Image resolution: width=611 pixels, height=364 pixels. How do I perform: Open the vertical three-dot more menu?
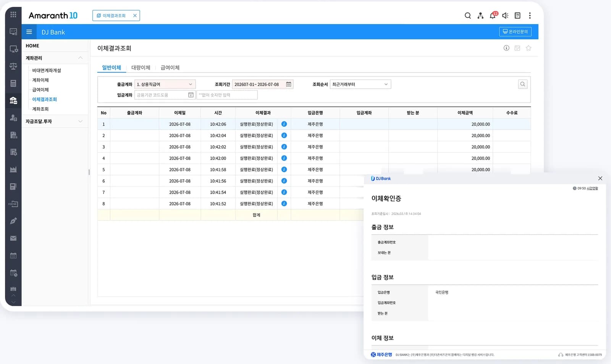point(530,16)
